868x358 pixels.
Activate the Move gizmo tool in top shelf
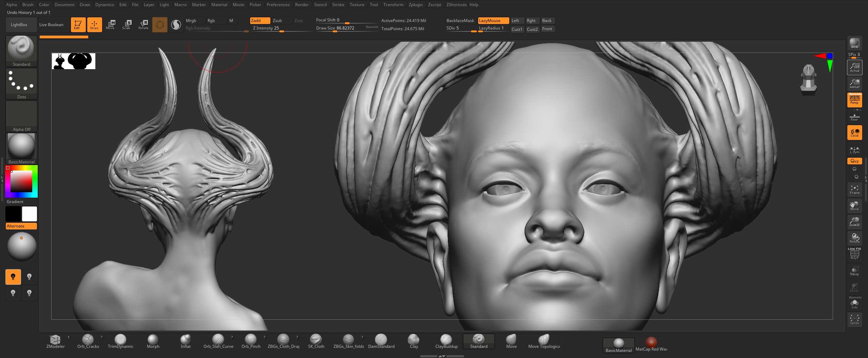pyautogui.click(x=110, y=24)
